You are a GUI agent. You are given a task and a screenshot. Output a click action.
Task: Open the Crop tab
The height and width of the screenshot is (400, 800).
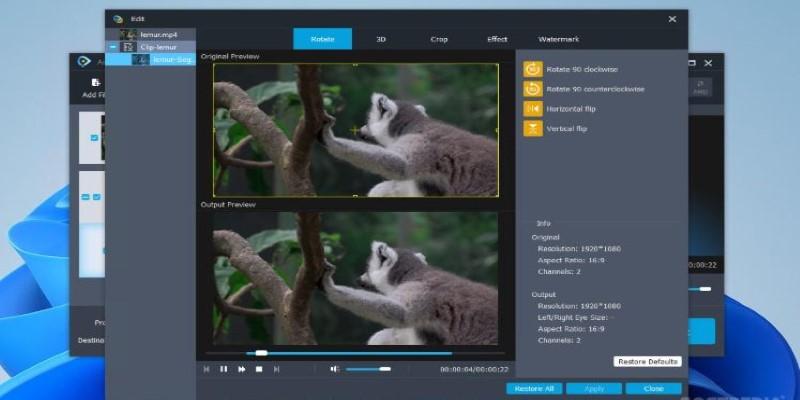click(439, 39)
